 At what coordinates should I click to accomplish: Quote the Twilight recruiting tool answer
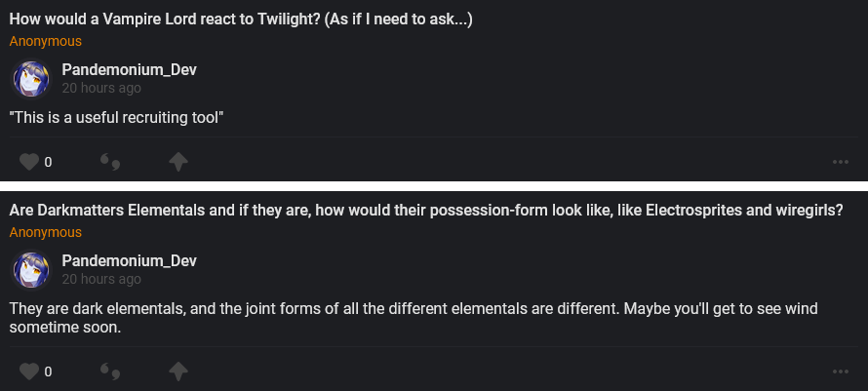(x=110, y=162)
